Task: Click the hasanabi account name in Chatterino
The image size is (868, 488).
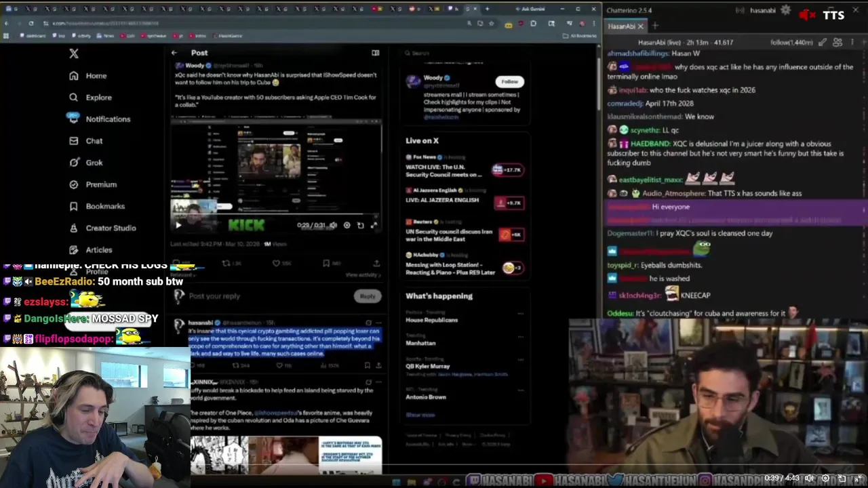Action: (763, 11)
